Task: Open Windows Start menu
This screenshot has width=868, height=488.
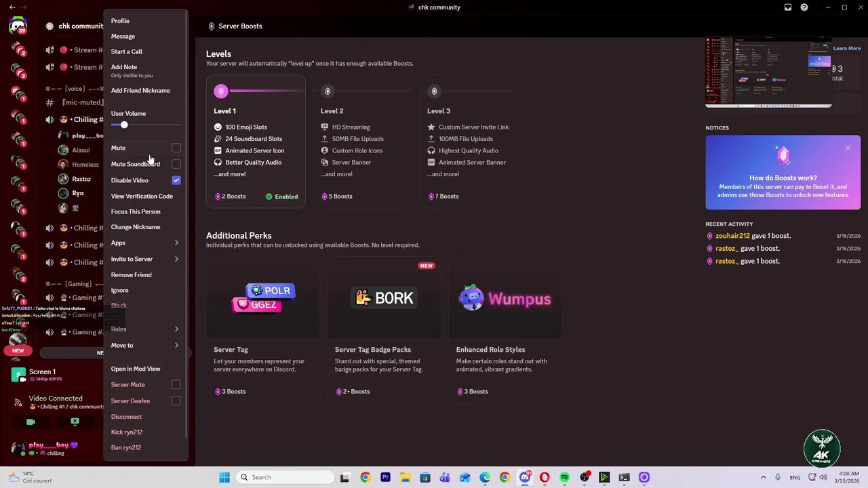Action: 224,477
